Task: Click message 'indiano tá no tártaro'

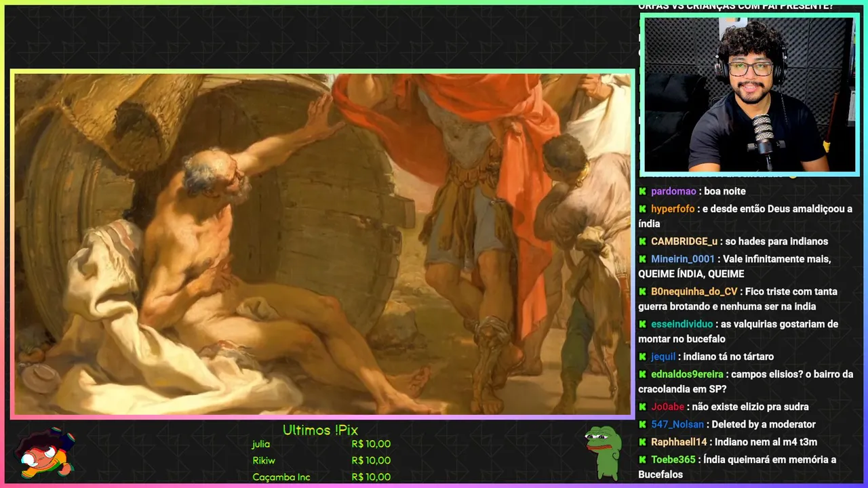Action: coord(728,357)
